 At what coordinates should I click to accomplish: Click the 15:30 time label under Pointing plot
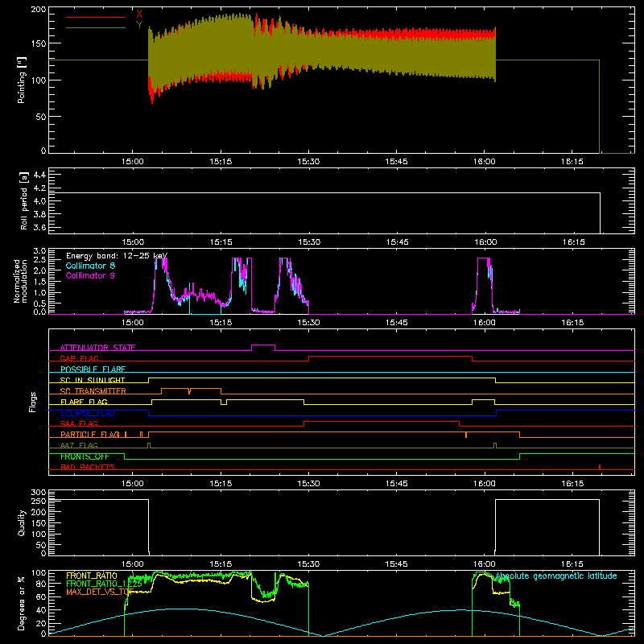click(308, 162)
